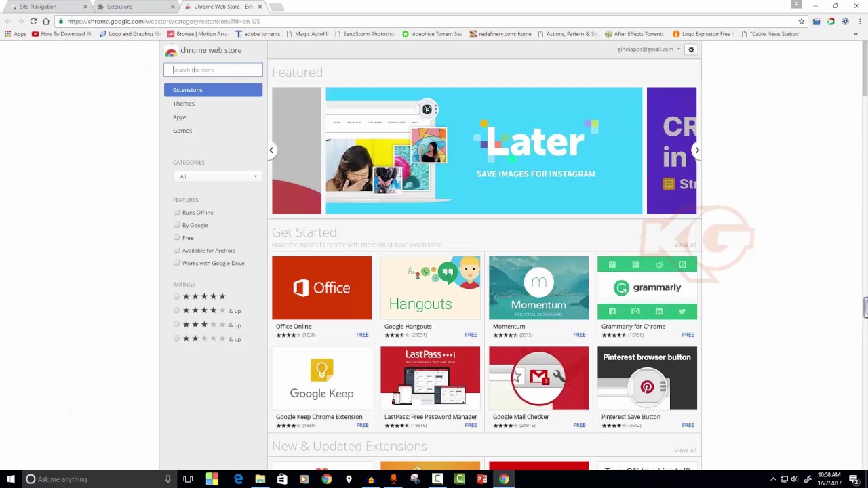Click the Home icon in Chrome toolbar

pyautogui.click(x=46, y=21)
